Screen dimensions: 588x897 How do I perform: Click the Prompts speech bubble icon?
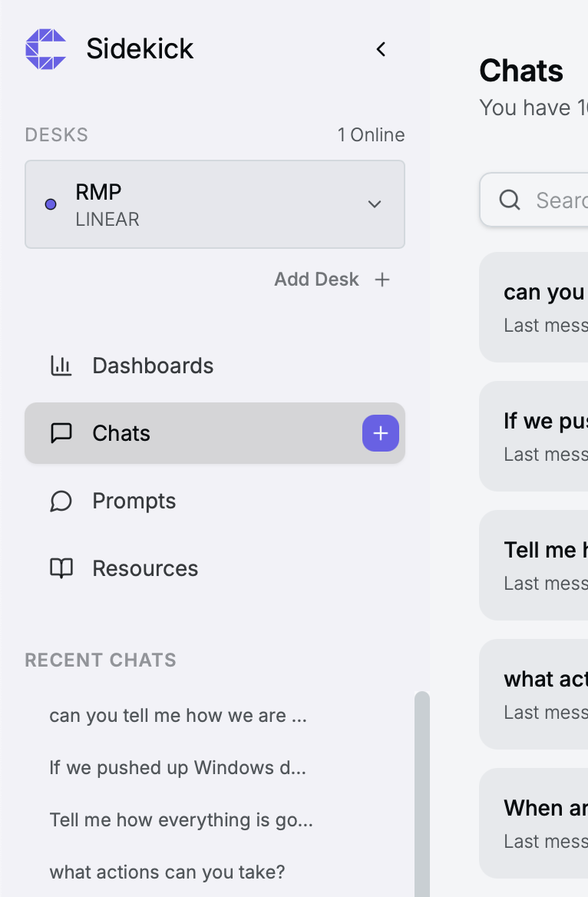pyautogui.click(x=61, y=501)
